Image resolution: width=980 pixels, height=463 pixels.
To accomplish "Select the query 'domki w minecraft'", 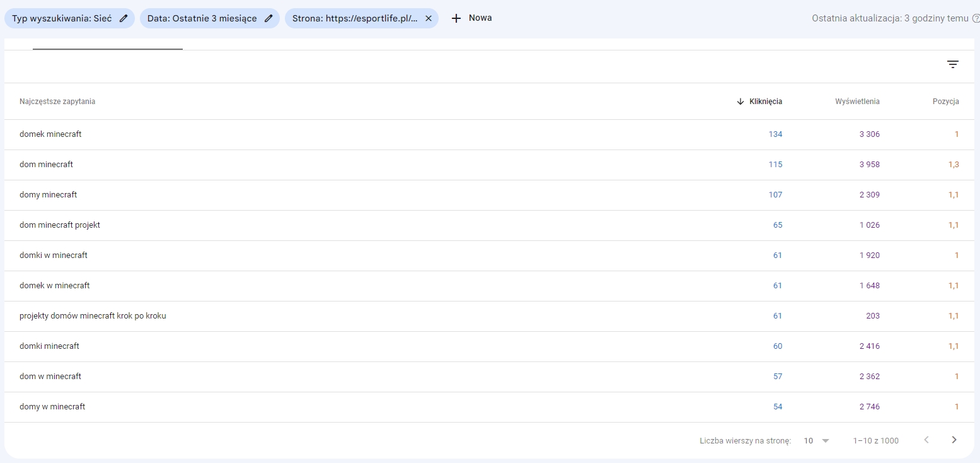I will click(54, 255).
